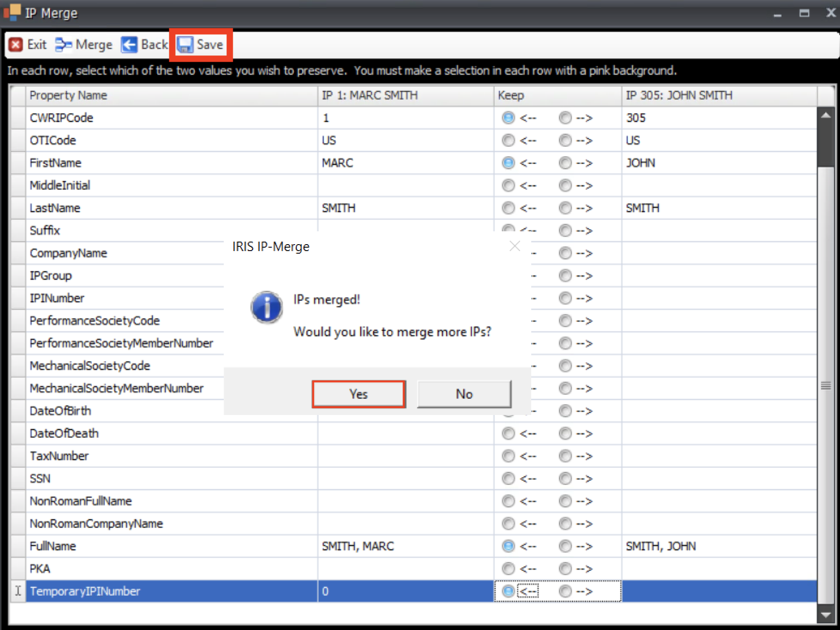The width and height of the screenshot is (840, 630).
Task: Click the IP Merge title bar app icon
Action: coord(12,12)
